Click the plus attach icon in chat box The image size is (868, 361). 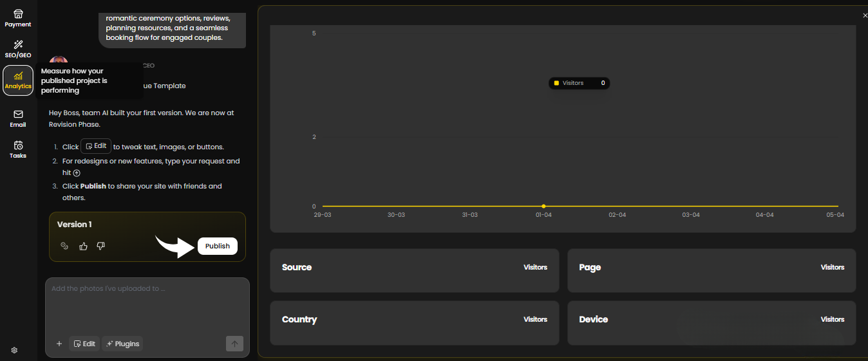click(x=59, y=344)
